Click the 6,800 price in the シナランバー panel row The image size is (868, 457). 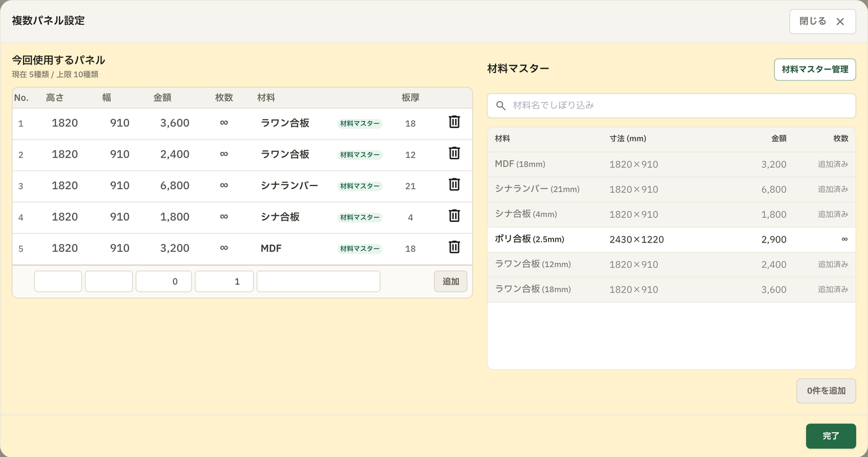175,185
